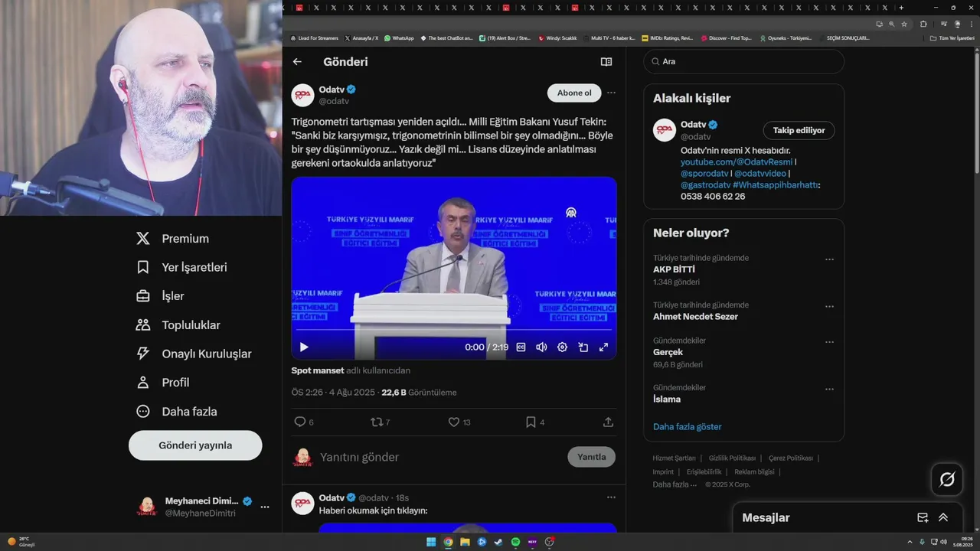
Task: Compose new message in Mesajlar bar
Action: [923, 517]
